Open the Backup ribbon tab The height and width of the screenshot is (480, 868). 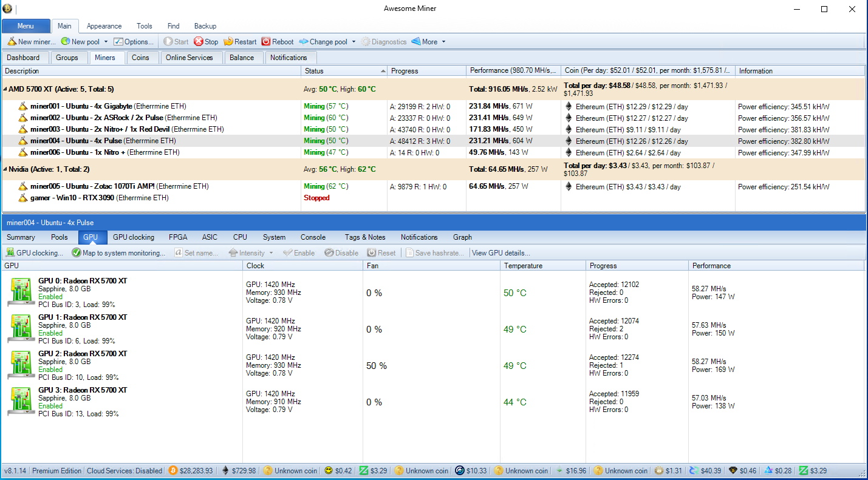205,26
